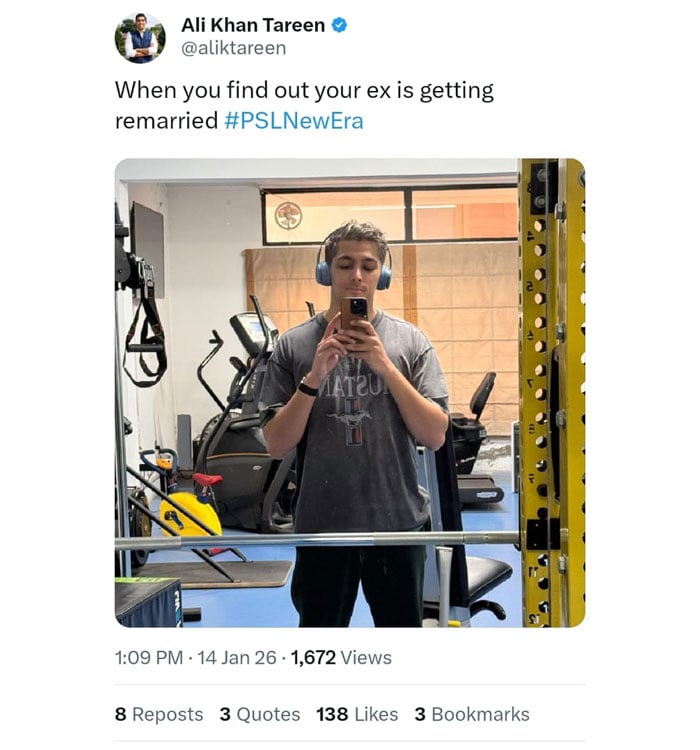Select the Bookmarks label

481,714
